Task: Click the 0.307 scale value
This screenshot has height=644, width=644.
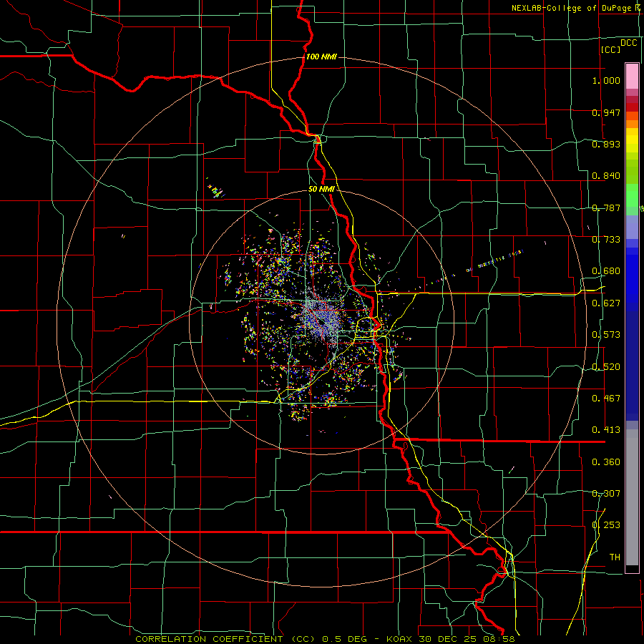Action: [606, 494]
